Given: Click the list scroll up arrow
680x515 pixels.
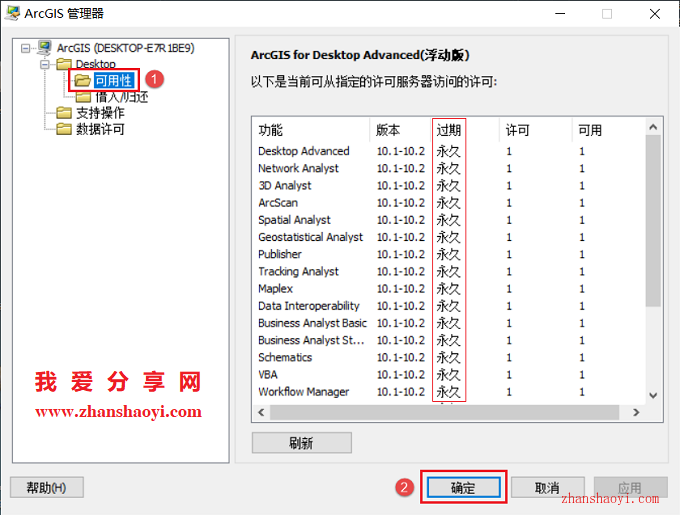Looking at the screenshot, I should [653, 127].
